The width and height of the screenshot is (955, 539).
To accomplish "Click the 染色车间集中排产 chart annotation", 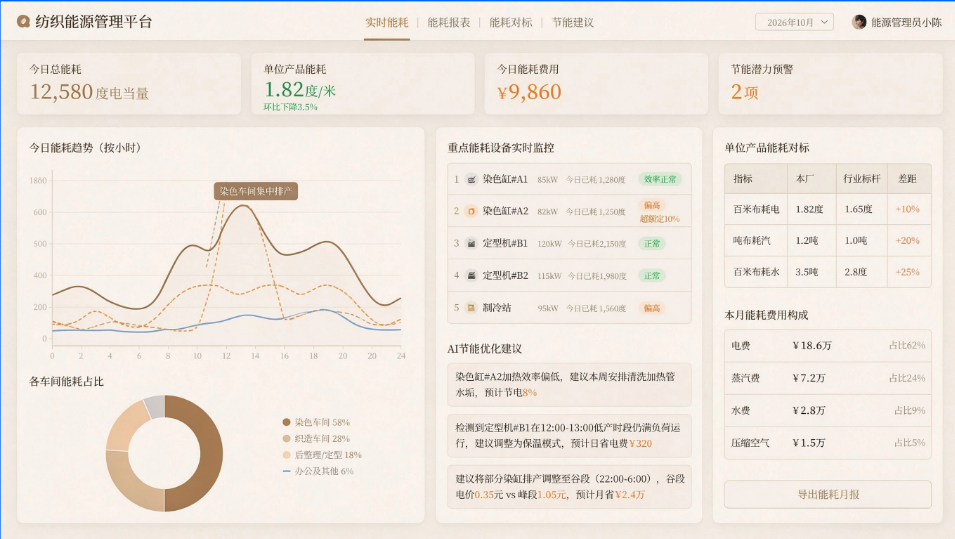I will [256, 191].
